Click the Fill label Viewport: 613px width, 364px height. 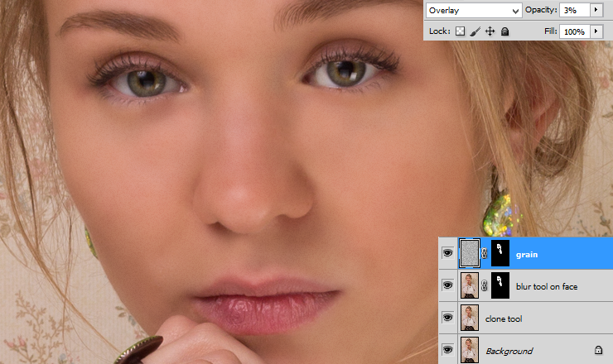[550, 31]
